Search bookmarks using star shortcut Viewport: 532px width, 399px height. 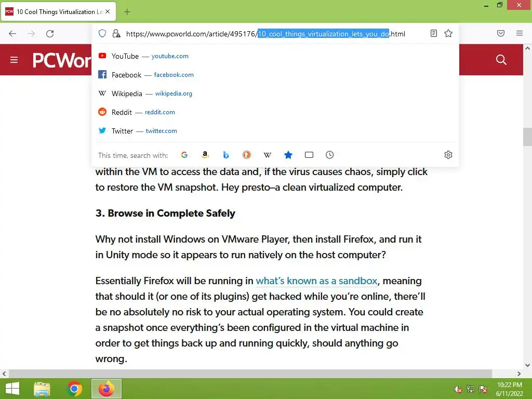[x=288, y=155]
